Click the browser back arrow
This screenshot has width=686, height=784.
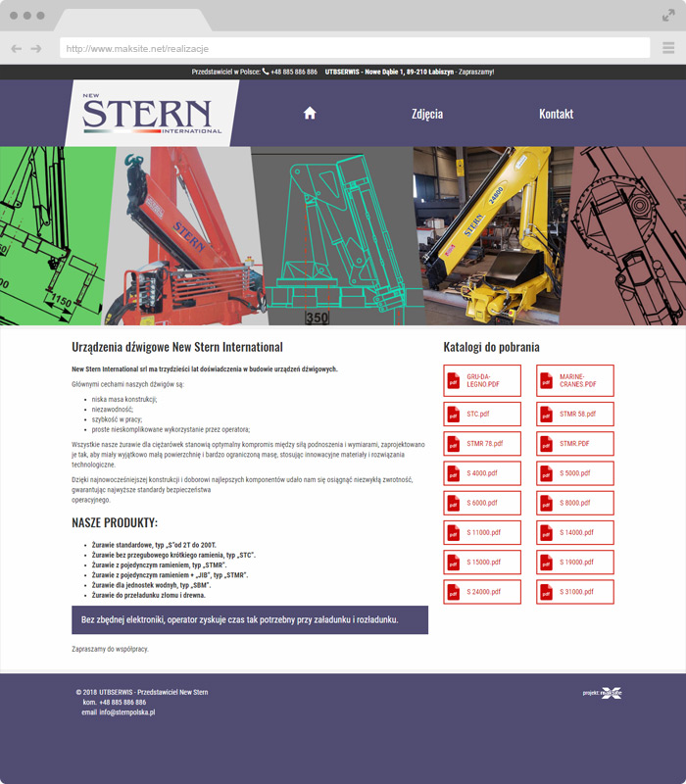(x=17, y=48)
